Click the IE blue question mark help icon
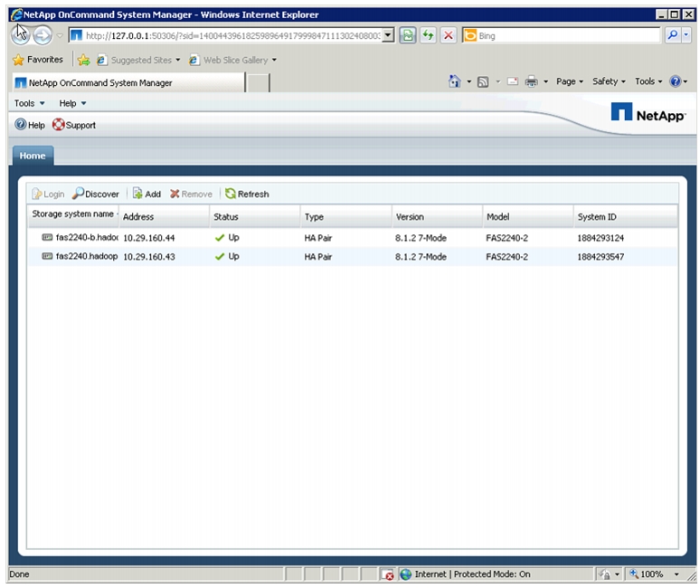700x588 pixels. click(675, 81)
